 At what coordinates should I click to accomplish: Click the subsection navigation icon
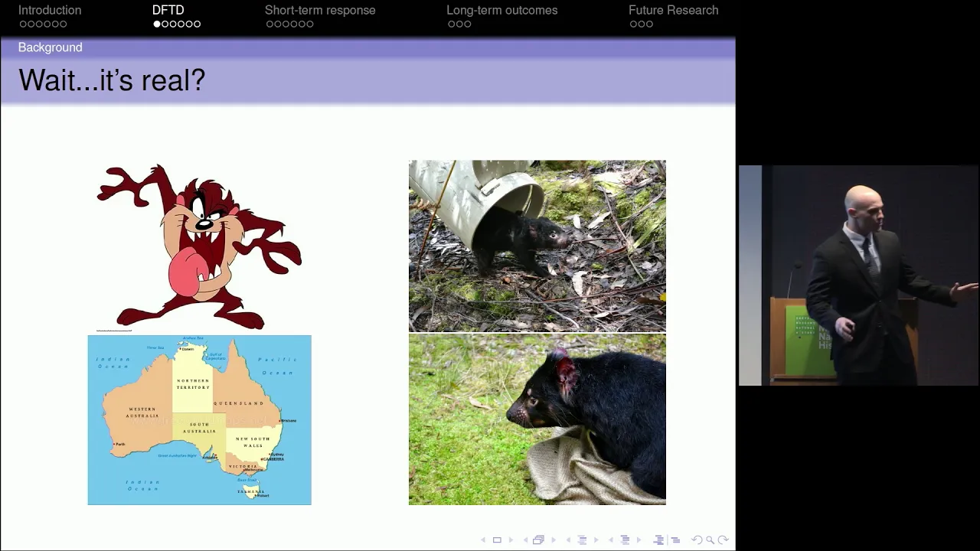point(582,540)
